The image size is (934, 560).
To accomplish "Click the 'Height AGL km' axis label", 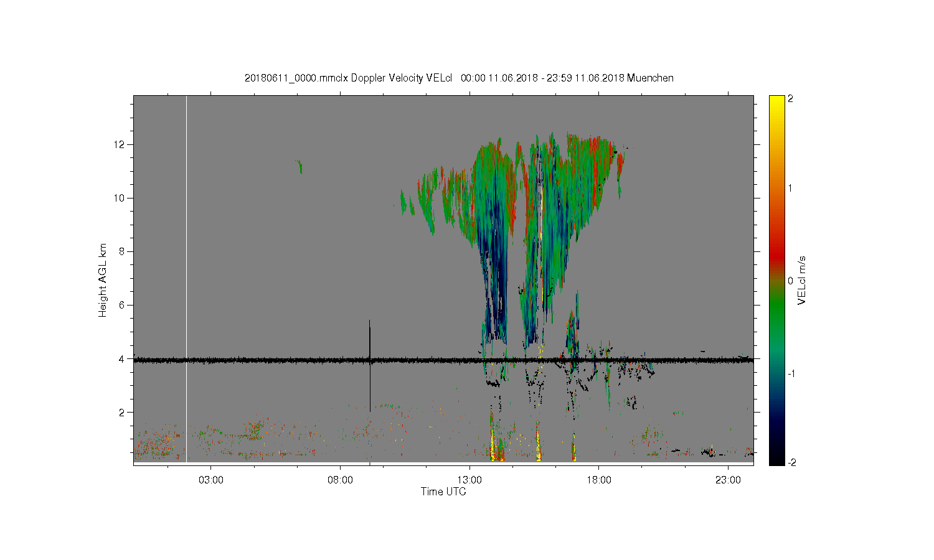I will click(x=103, y=280).
